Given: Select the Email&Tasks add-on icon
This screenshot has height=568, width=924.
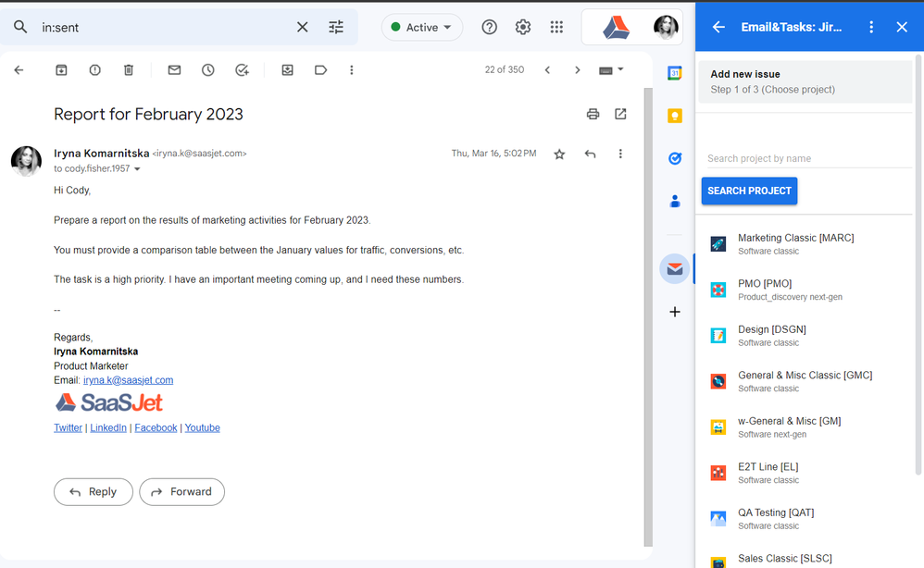Looking at the screenshot, I should click(x=675, y=269).
